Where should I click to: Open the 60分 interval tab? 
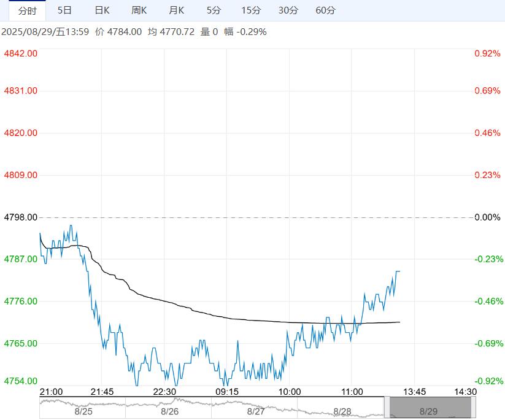(x=325, y=10)
